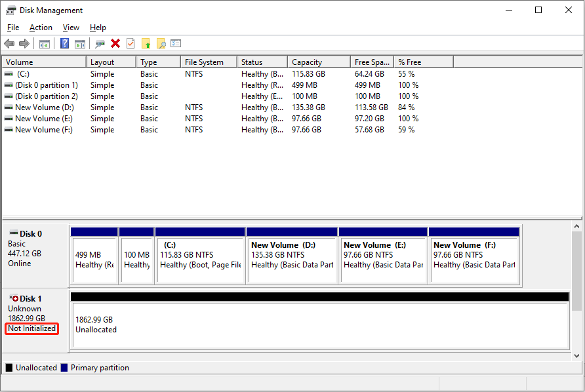Click the Disk 0 label in graphical pane

(31, 234)
